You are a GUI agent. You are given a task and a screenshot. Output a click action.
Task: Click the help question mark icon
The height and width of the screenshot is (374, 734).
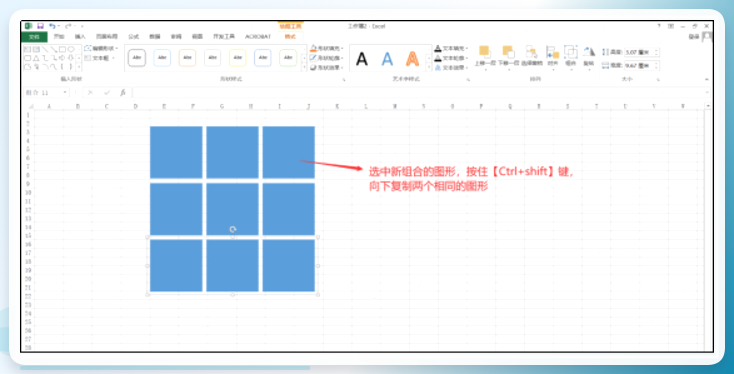click(659, 26)
